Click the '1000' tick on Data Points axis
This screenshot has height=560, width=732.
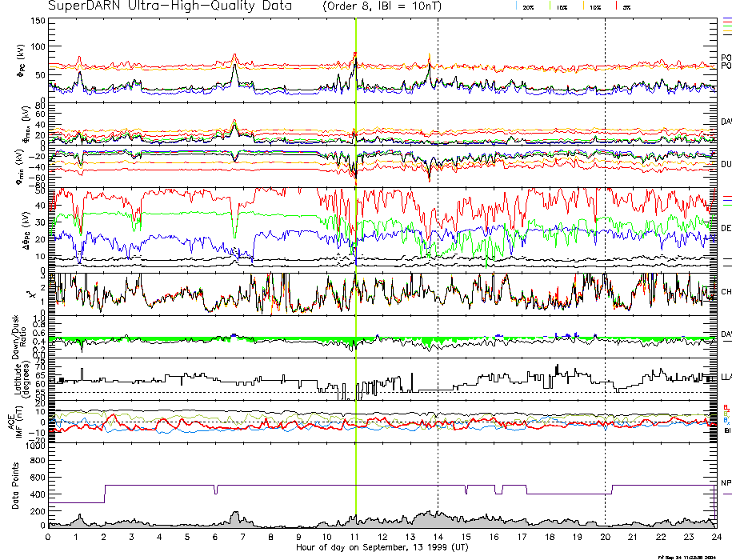(35, 445)
